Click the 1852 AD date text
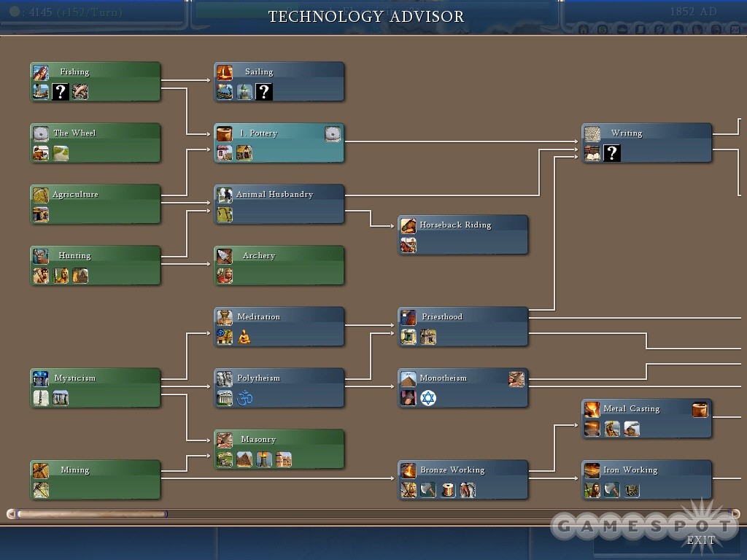This screenshot has width=747, height=560. point(693,12)
